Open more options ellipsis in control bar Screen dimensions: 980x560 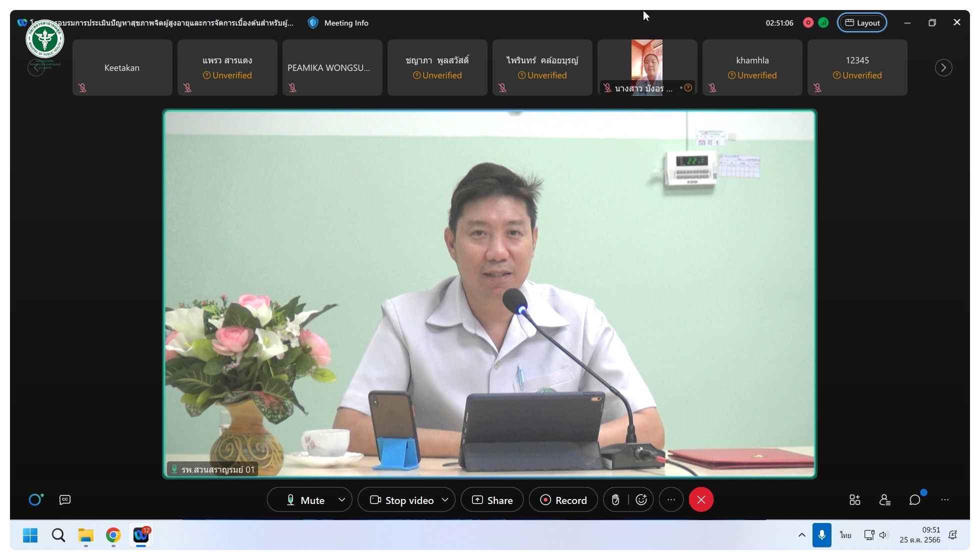pos(671,499)
